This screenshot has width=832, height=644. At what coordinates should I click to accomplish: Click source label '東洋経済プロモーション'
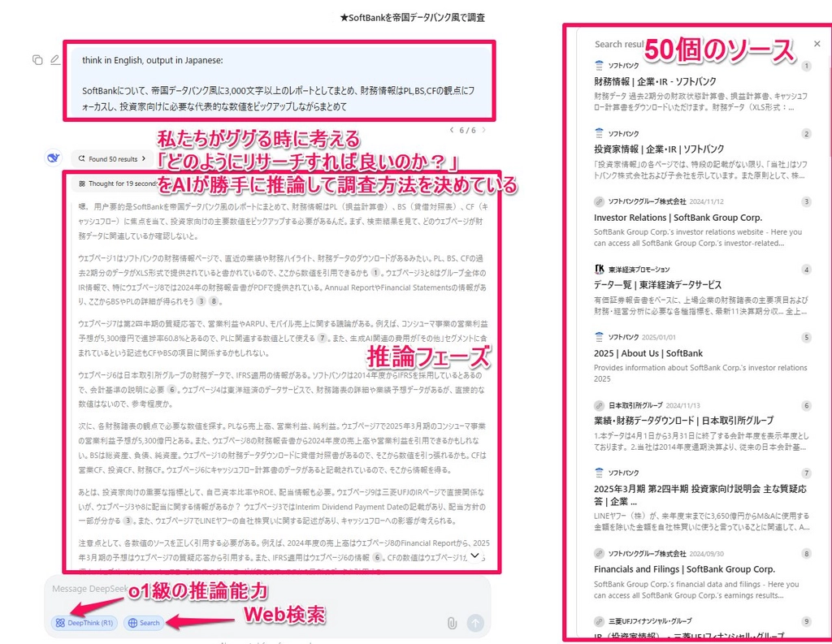click(639, 270)
